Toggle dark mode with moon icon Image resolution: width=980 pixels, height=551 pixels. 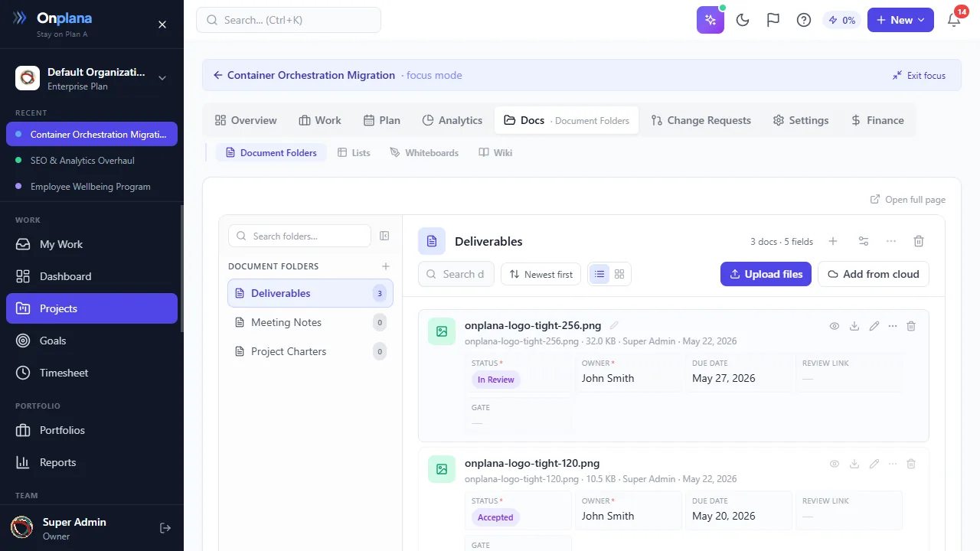pos(743,20)
